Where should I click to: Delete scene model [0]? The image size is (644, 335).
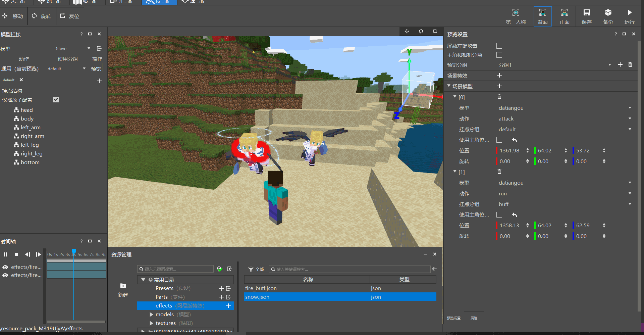coord(499,97)
